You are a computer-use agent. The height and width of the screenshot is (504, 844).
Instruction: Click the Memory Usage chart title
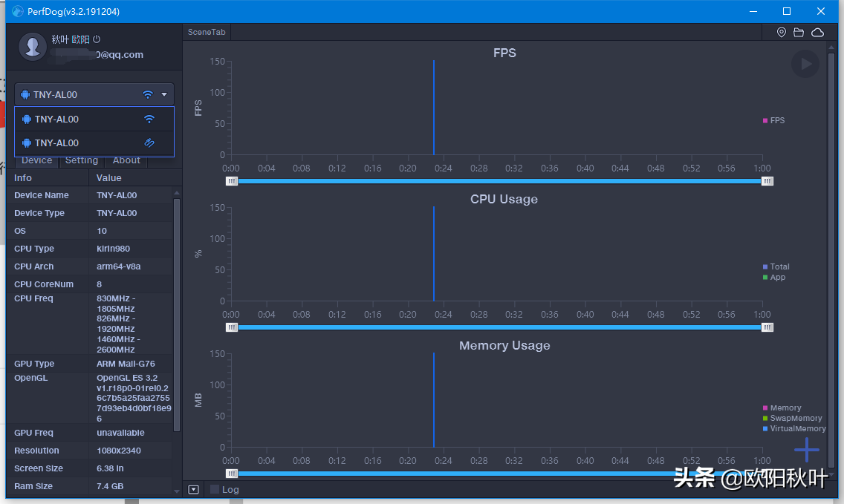click(504, 345)
